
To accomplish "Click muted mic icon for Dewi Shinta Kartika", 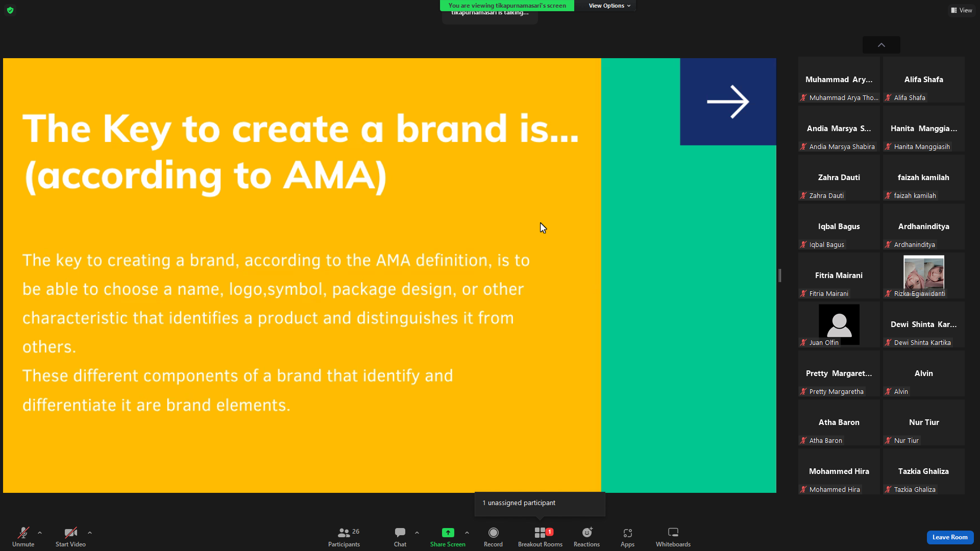I will coord(888,342).
